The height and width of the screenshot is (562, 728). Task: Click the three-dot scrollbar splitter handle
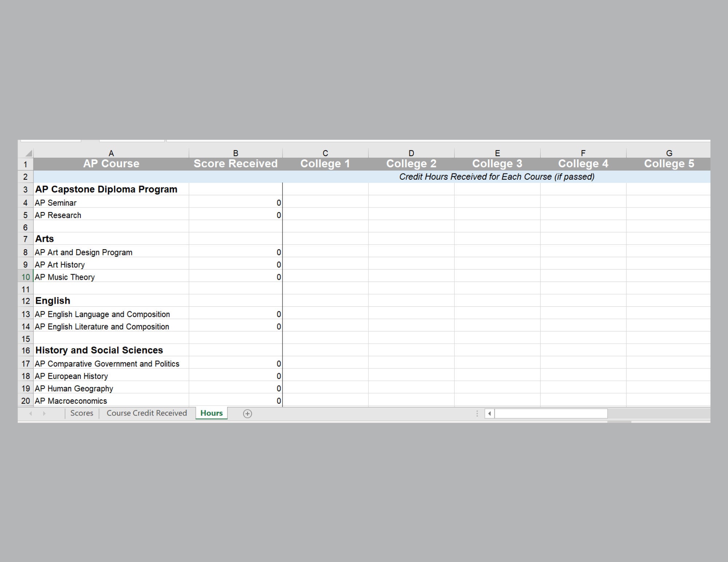(476, 414)
